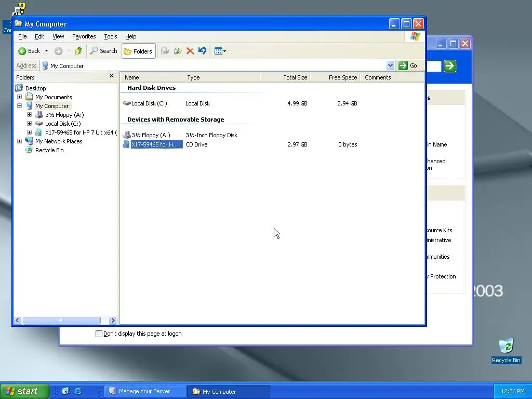The height and width of the screenshot is (399, 532).
Task: Open the Back history dropdown arrow
Action: pyautogui.click(x=46, y=51)
